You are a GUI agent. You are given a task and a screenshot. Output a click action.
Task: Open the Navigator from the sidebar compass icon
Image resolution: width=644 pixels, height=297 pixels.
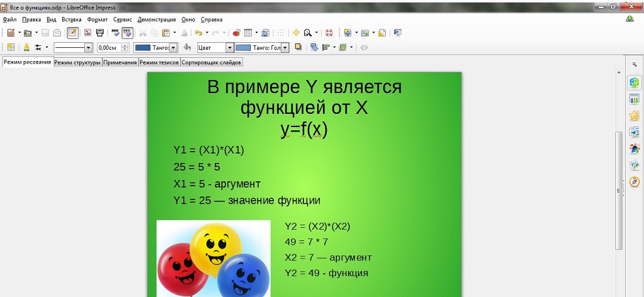click(634, 181)
